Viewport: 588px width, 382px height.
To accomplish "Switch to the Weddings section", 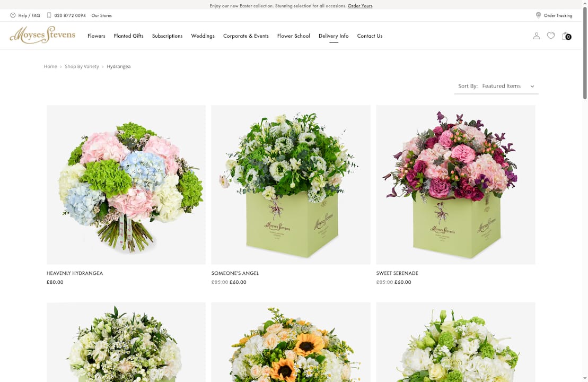I will pyautogui.click(x=203, y=36).
